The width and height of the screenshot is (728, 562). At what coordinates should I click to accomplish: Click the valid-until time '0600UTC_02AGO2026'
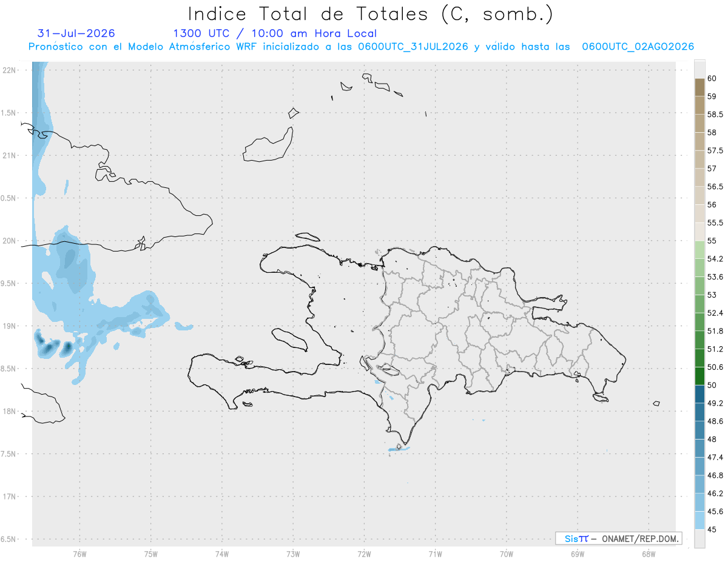point(638,47)
